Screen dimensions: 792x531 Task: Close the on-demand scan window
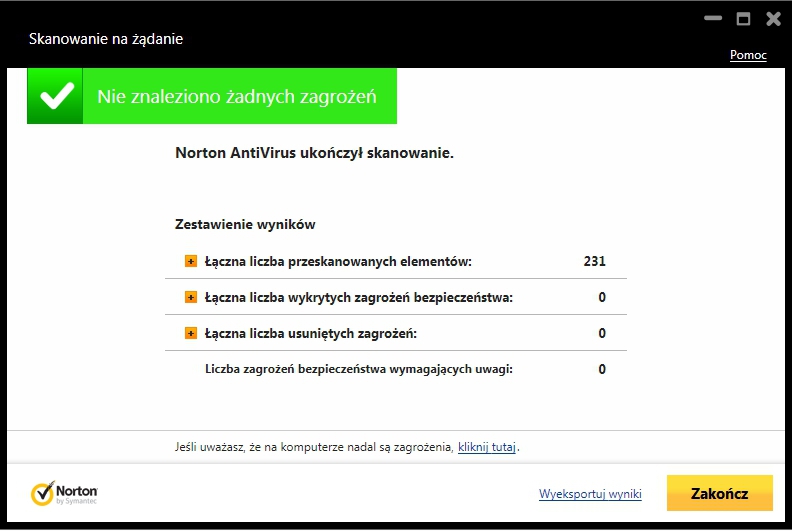(x=773, y=19)
